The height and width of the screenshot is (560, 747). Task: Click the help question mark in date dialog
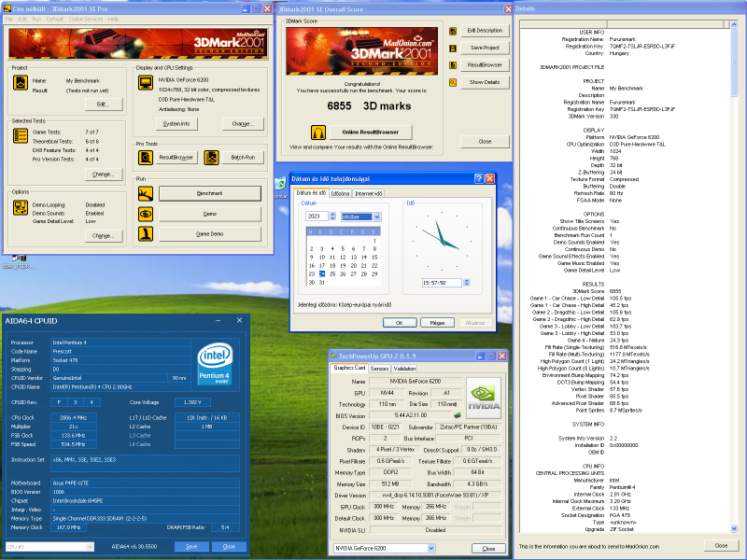point(479,178)
